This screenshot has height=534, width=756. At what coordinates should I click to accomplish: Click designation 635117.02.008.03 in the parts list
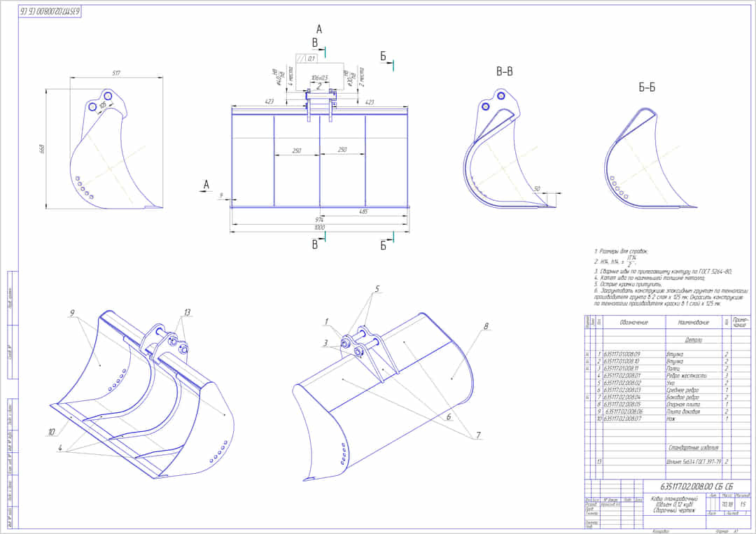(x=622, y=391)
